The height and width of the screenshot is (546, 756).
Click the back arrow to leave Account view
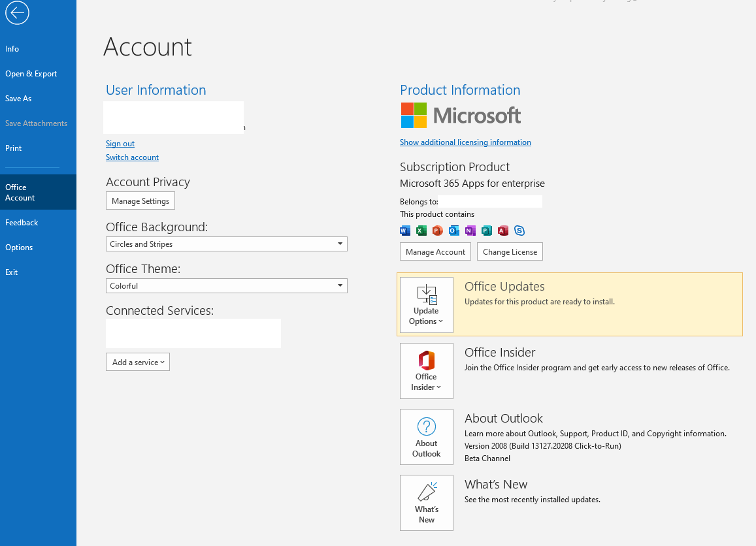coord(17,12)
